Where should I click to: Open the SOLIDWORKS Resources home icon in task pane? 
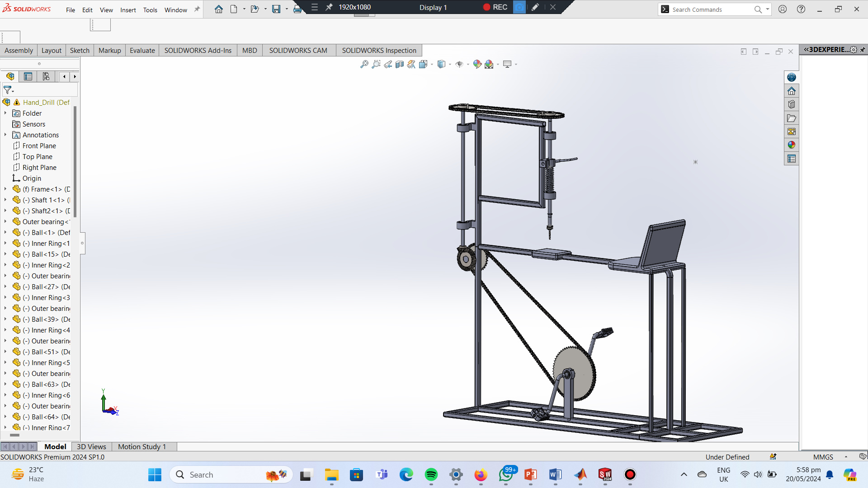791,91
